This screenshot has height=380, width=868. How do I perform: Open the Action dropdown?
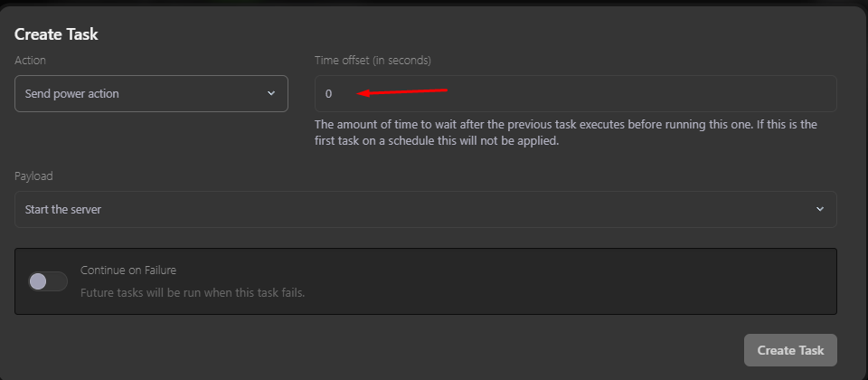151,93
